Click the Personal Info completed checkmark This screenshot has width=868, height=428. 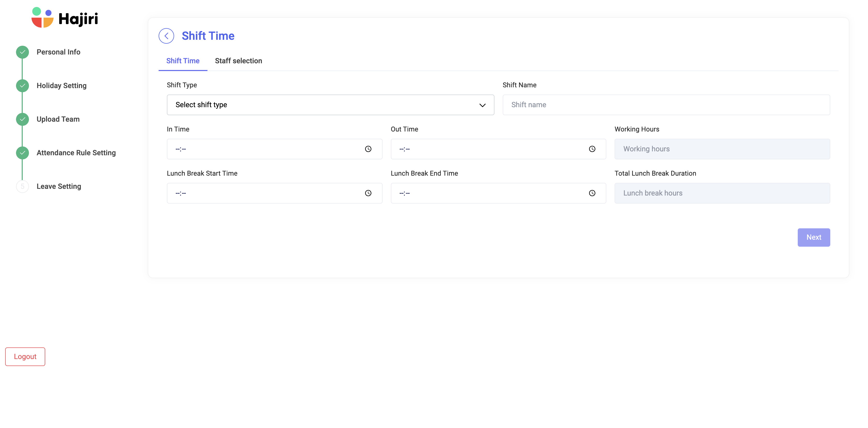click(22, 52)
